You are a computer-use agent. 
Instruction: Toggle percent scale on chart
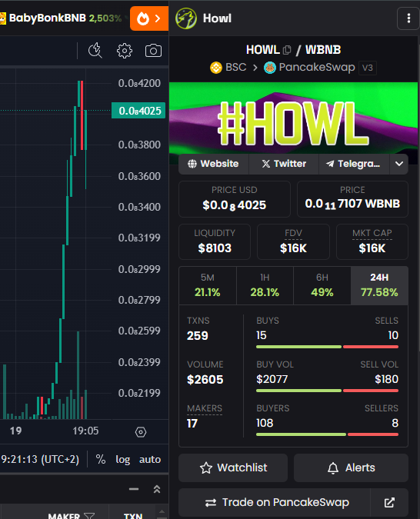tap(100, 459)
